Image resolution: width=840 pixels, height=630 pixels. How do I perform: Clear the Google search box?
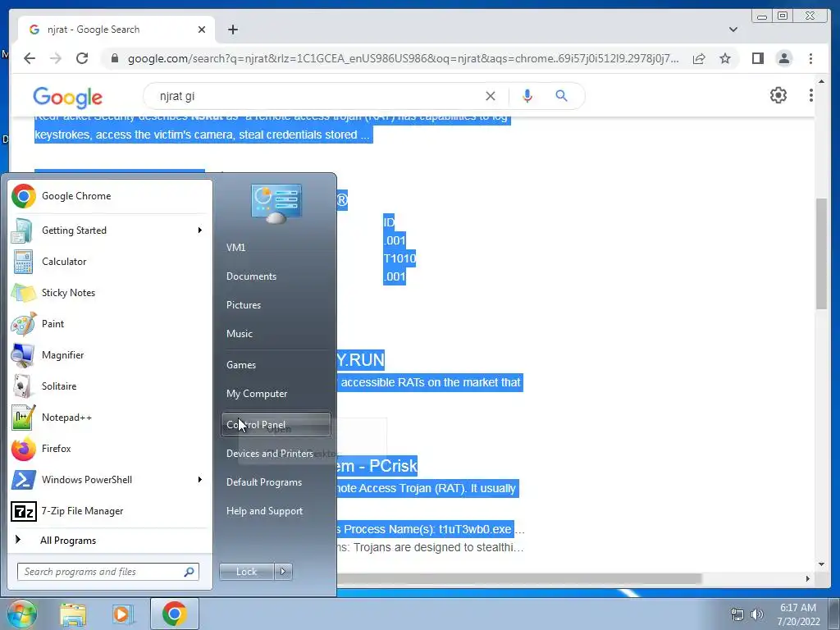491,96
